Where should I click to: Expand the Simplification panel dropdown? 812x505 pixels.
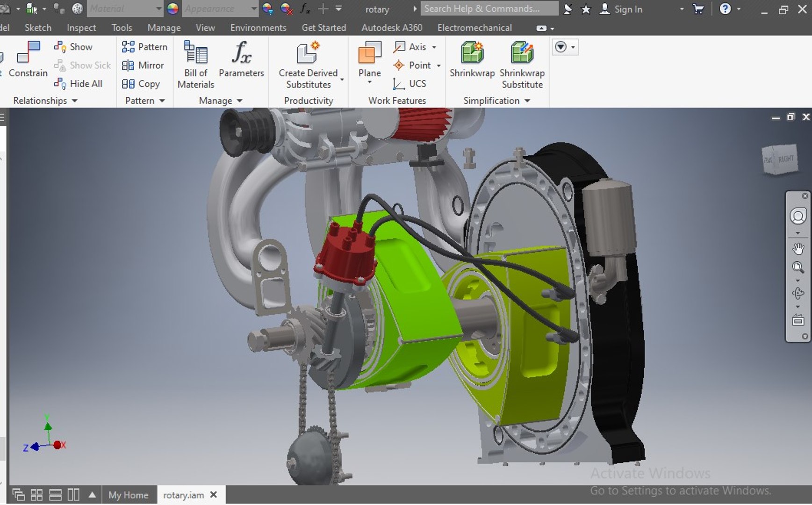click(x=527, y=101)
